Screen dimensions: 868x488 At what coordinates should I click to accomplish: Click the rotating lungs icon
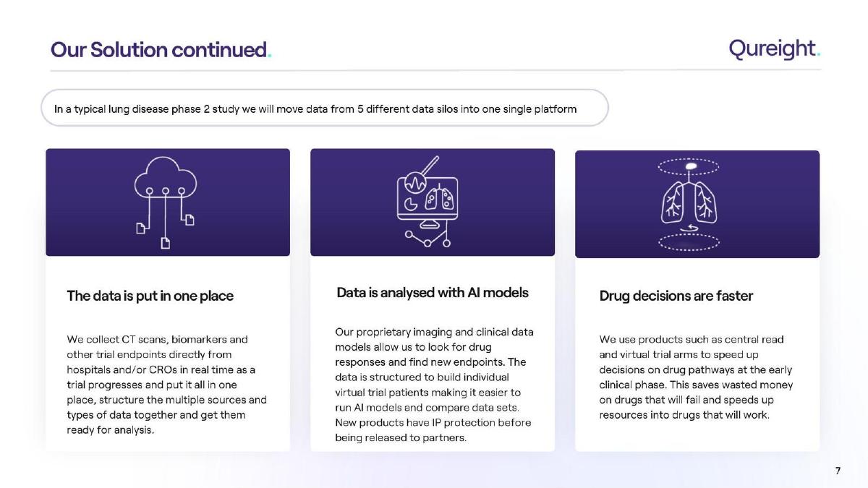pos(689,205)
